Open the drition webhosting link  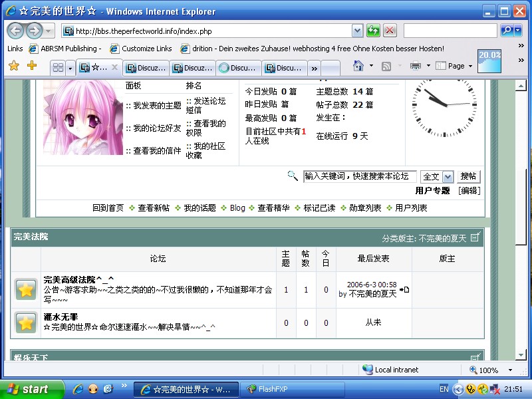[313, 49]
